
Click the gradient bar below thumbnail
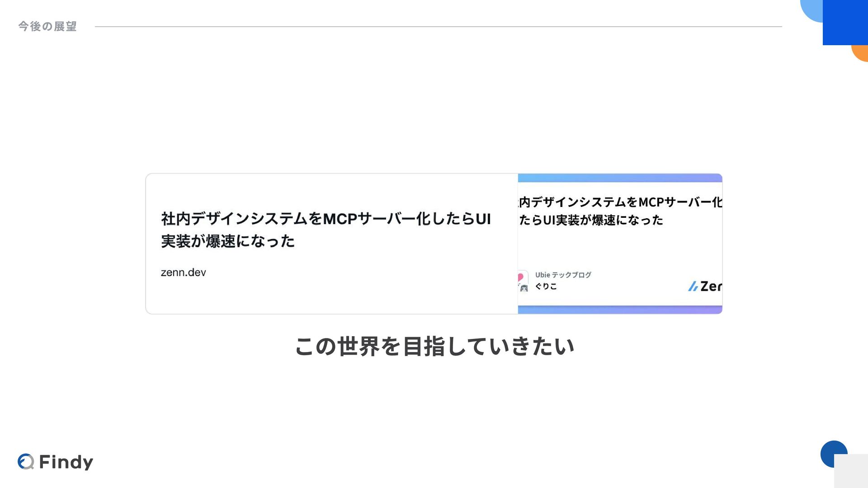[x=620, y=310]
